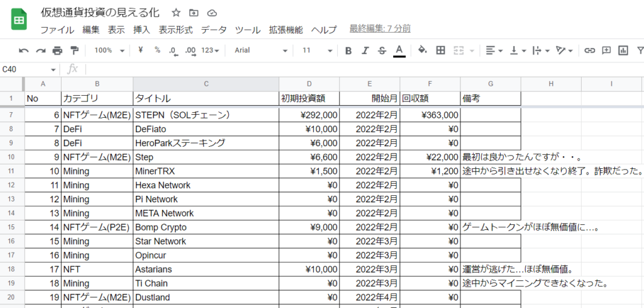Select the 初期投資額 header cell
The height and width of the screenshot is (308, 644).
coord(309,99)
